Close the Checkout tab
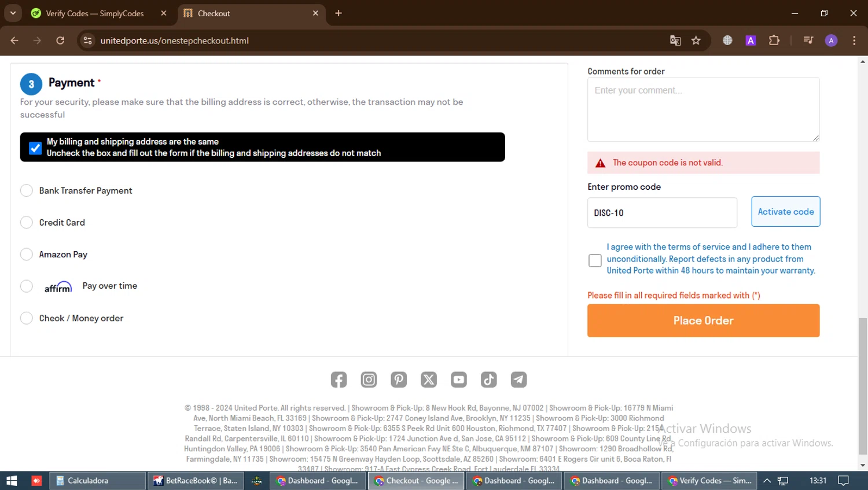868x490 pixels. (315, 13)
